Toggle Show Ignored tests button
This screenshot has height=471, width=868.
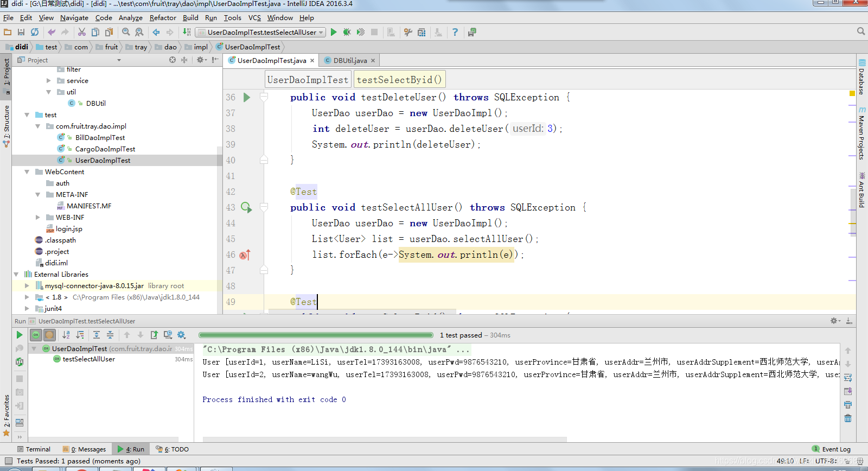pyautogui.click(x=49, y=335)
